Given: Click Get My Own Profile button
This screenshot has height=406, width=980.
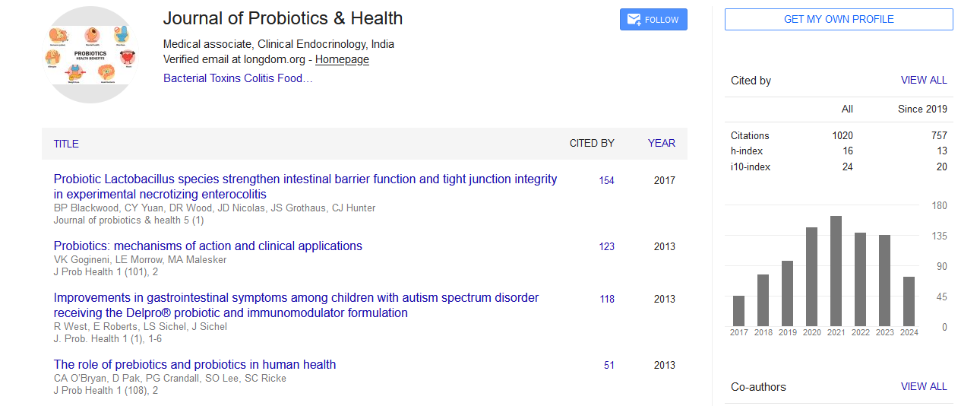Looking at the screenshot, I should 839,20.
